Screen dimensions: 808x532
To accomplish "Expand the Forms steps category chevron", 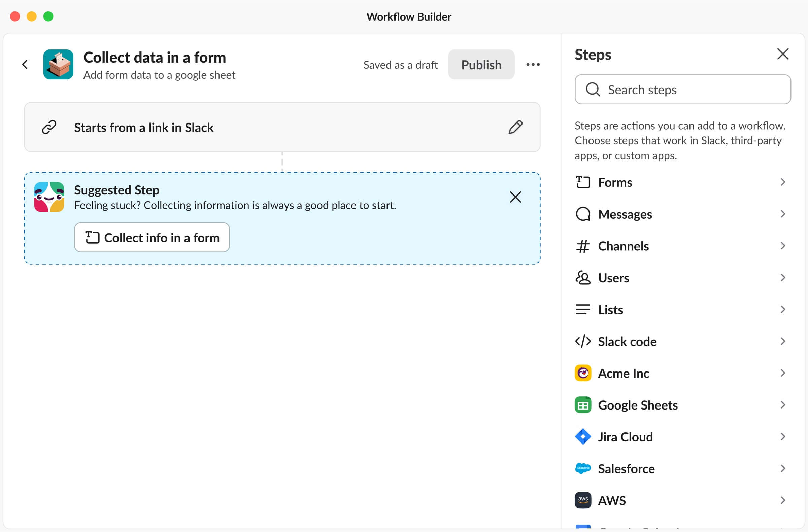I will point(782,182).
